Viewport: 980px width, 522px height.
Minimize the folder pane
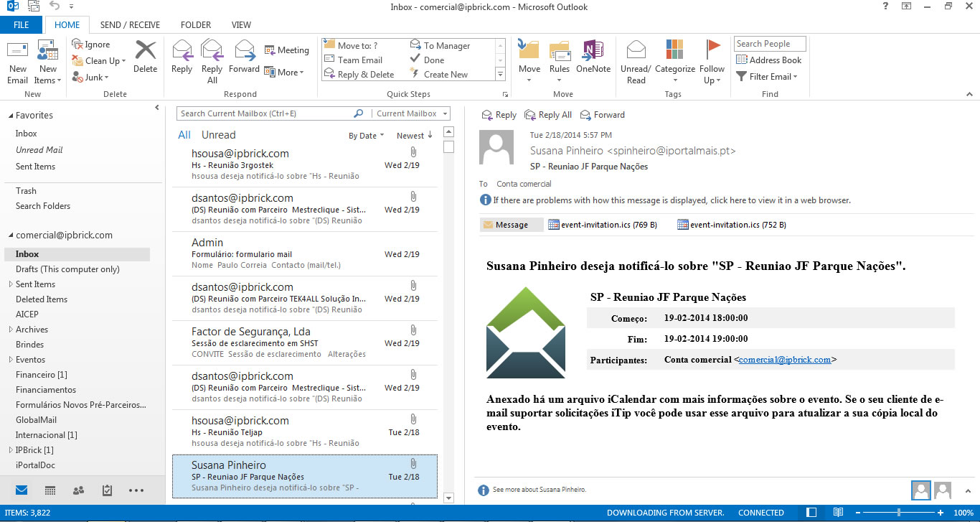(157, 108)
